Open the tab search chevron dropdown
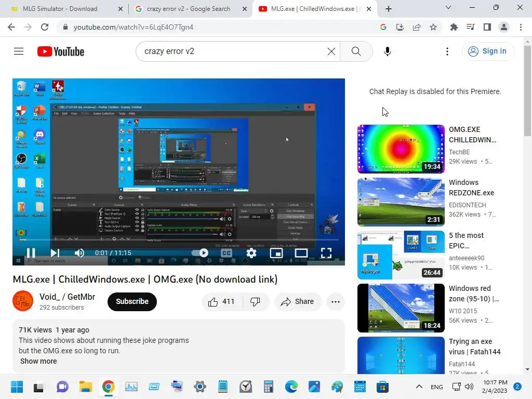The width and height of the screenshot is (532, 399). (448, 7)
